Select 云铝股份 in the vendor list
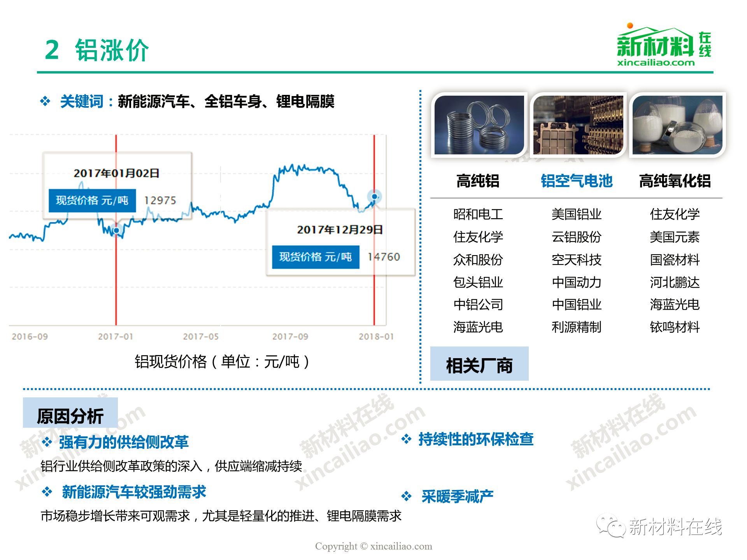 (x=577, y=237)
